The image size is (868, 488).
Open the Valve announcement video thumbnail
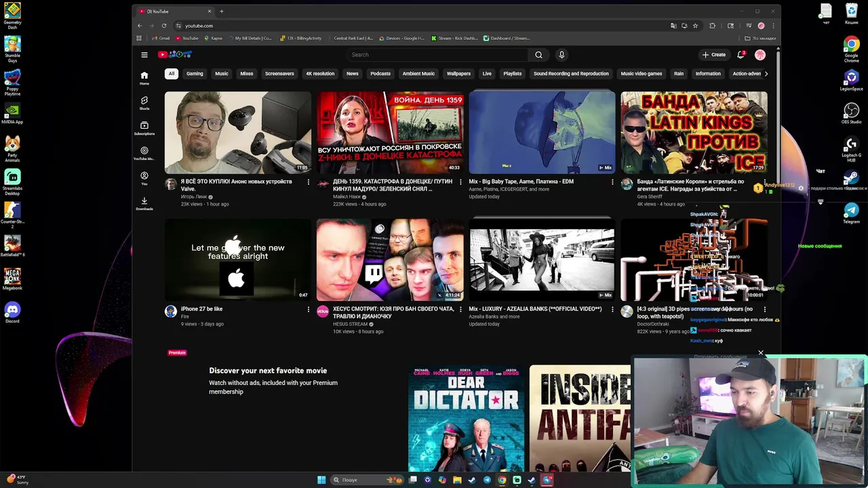point(238,132)
